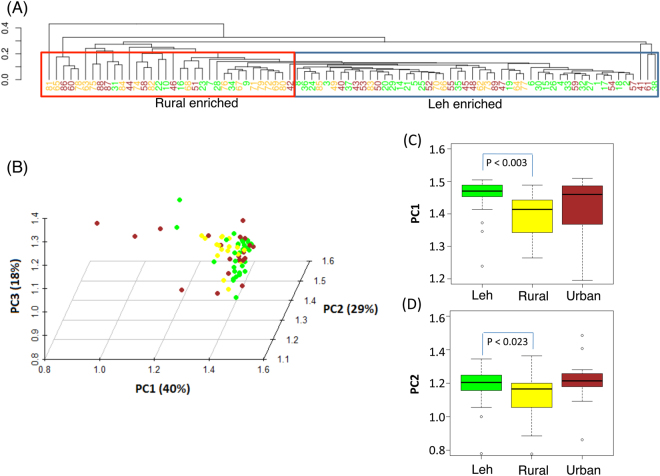Image resolution: width=660 pixels, height=476 pixels.
Task: Click dendrogram leaf labeled 61 near right end
Action: click(x=647, y=86)
